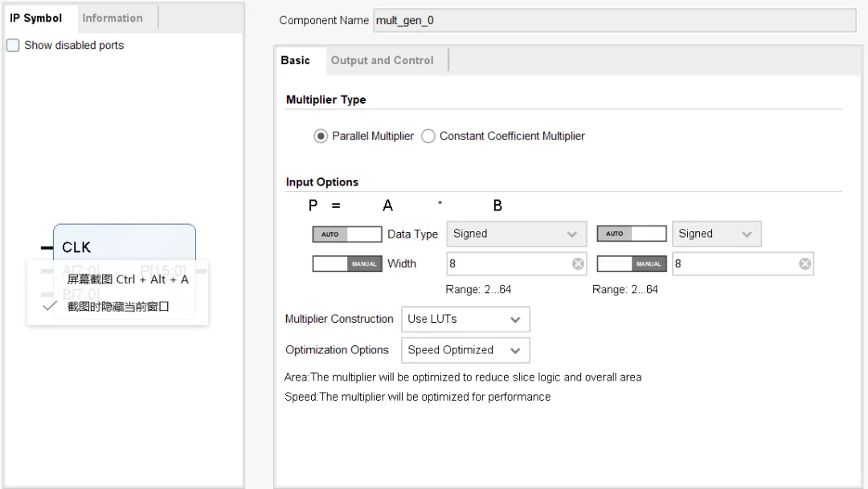Toggle Manual switch for B Width
This screenshot has width=868, height=489.
point(631,264)
